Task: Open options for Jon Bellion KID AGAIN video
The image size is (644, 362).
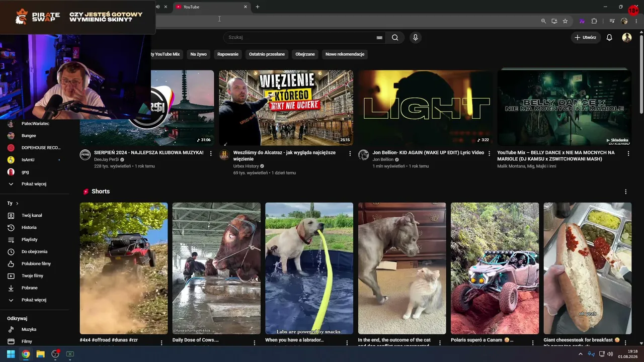Action: pyautogui.click(x=489, y=153)
